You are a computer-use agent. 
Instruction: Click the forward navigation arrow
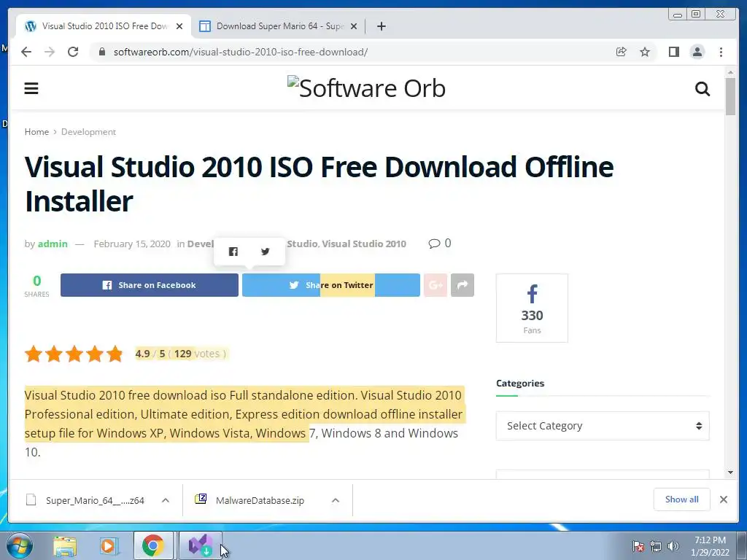[x=50, y=52]
